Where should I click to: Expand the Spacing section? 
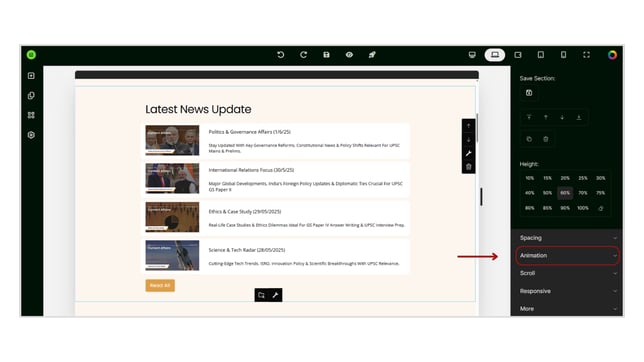point(567,238)
